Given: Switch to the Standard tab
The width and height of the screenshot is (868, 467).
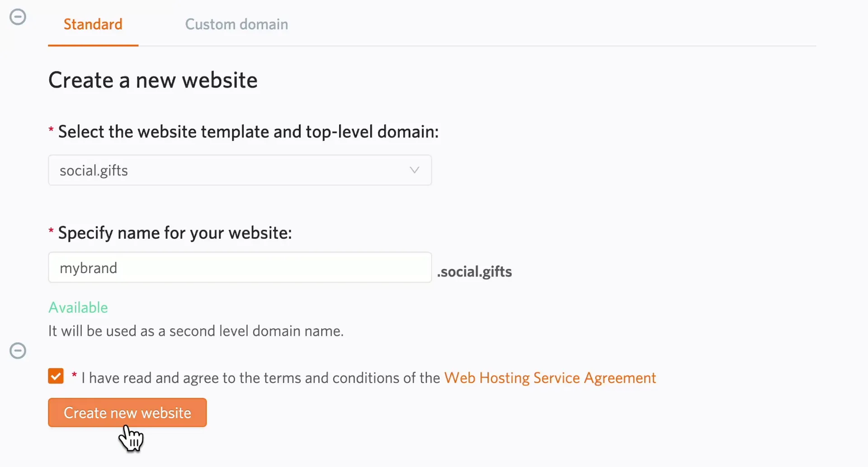Looking at the screenshot, I should tap(93, 24).
